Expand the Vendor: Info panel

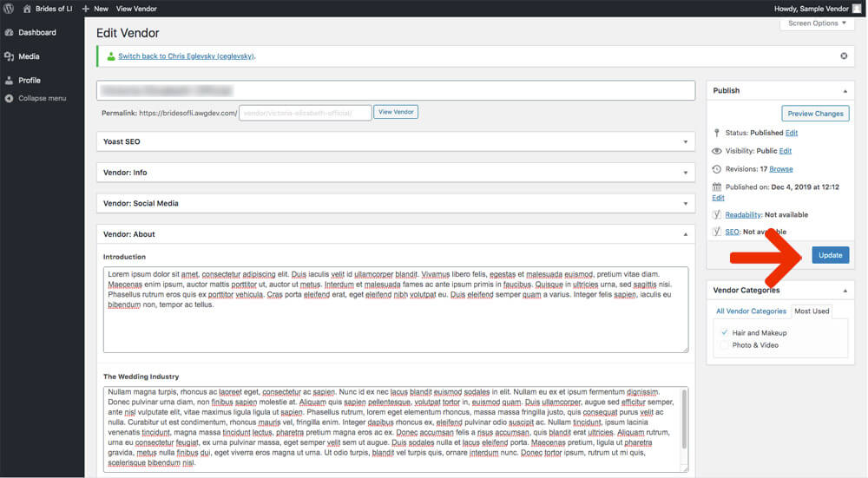[395, 173]
